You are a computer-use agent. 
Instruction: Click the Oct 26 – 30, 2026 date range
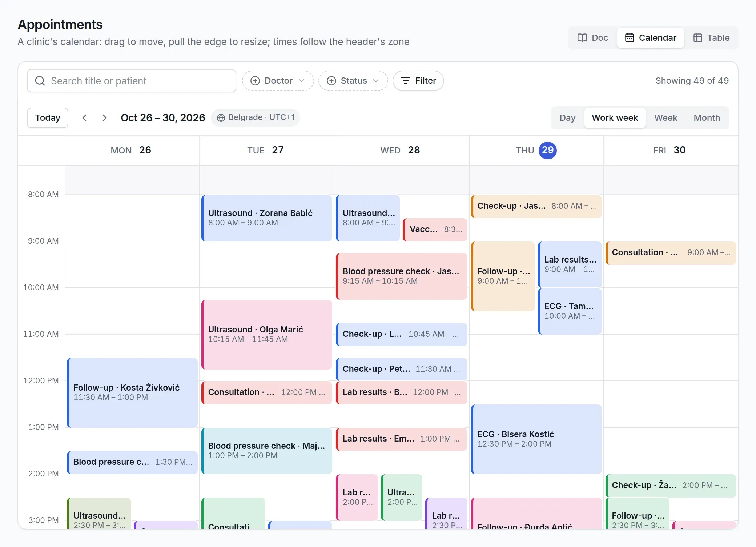coord(163,118)
